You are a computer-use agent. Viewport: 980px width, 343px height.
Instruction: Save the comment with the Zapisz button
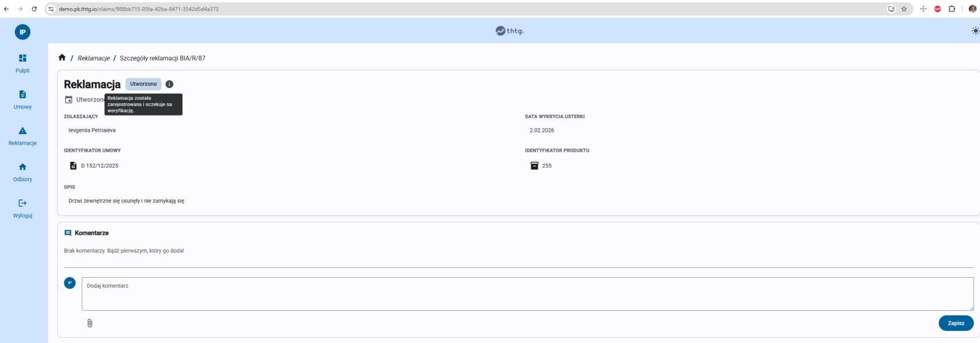[x=956, y=323]
